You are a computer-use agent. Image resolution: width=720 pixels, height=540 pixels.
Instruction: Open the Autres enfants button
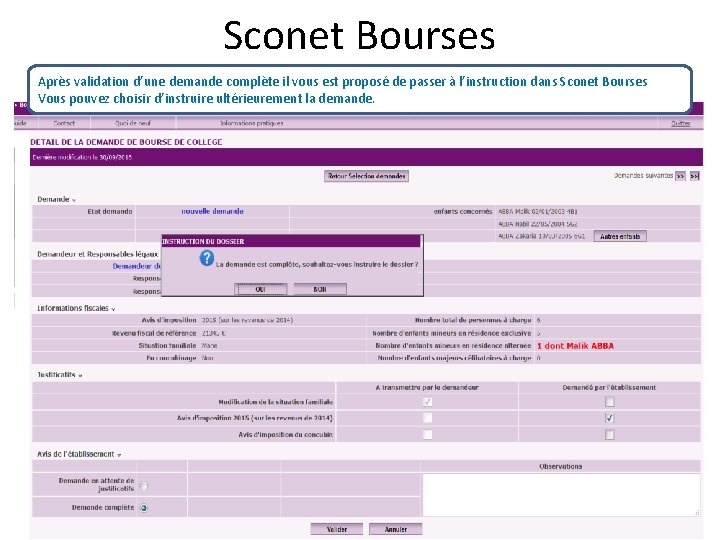(620, 236)
